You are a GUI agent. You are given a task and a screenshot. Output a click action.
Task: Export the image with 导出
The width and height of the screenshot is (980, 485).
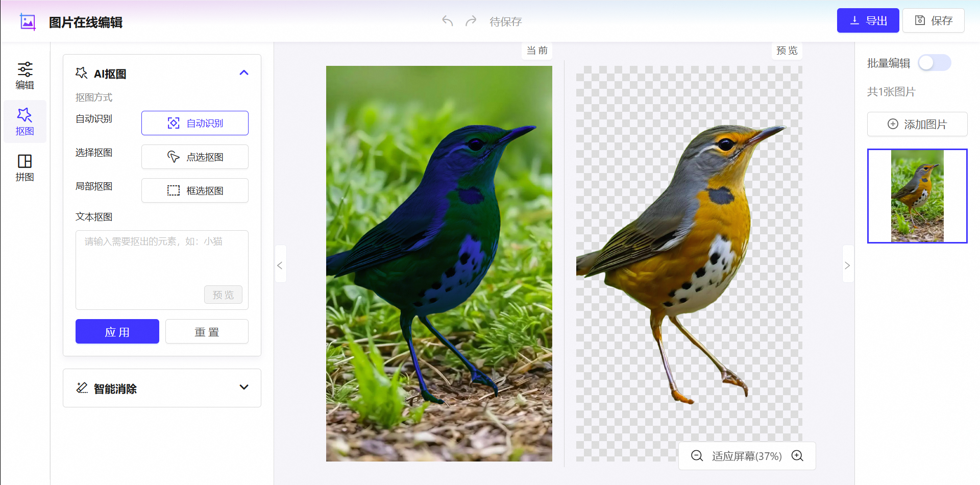(x=868, y=20)
